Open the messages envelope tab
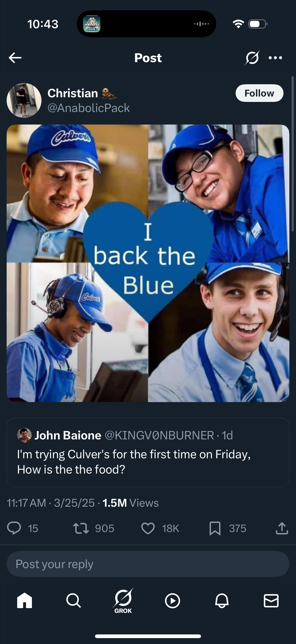Screen dimensions: 296x644 pyautogui.click(x=271, y=601)
